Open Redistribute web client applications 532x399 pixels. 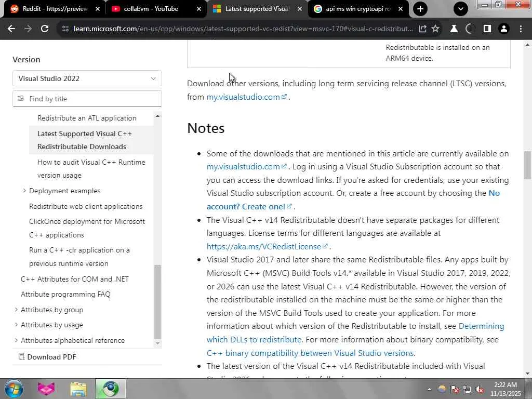tap(86, 206)
